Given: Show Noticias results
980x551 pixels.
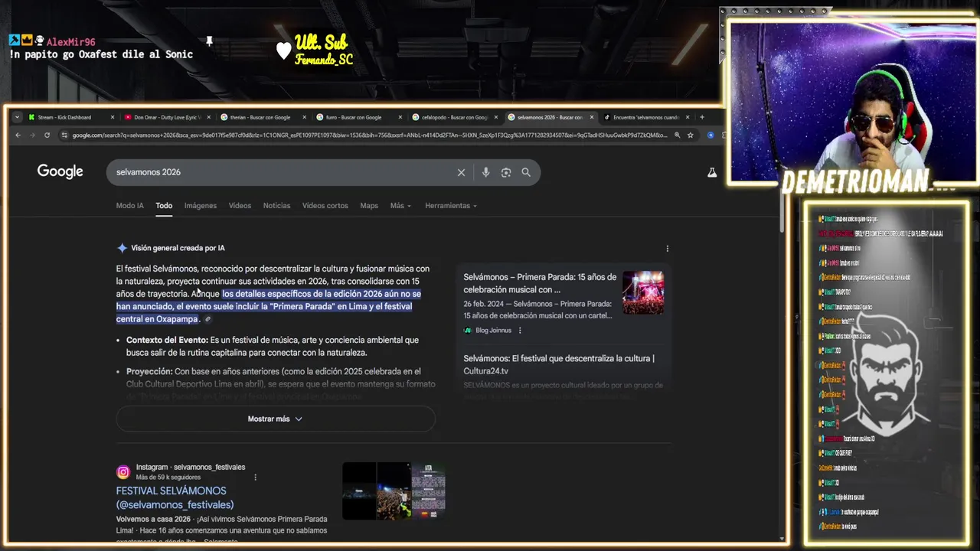Looking at the screenshot, I should click(x=276, y=206).
